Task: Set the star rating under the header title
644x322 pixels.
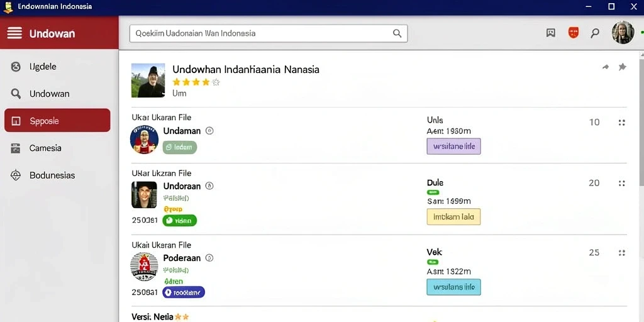Action: pos(196,82)
